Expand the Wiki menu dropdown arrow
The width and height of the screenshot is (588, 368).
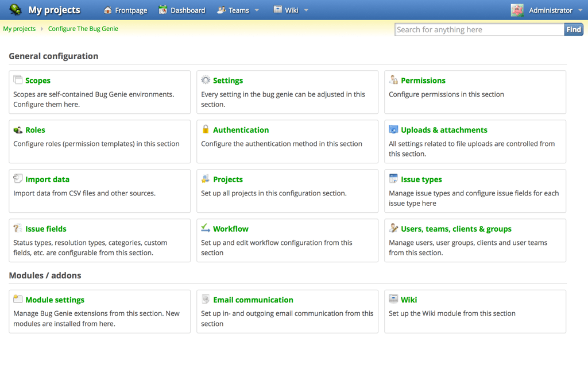306,10
